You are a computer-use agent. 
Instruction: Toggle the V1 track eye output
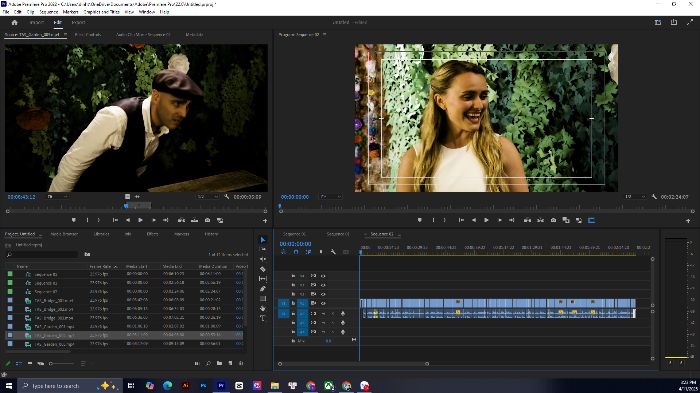[323, 303]
